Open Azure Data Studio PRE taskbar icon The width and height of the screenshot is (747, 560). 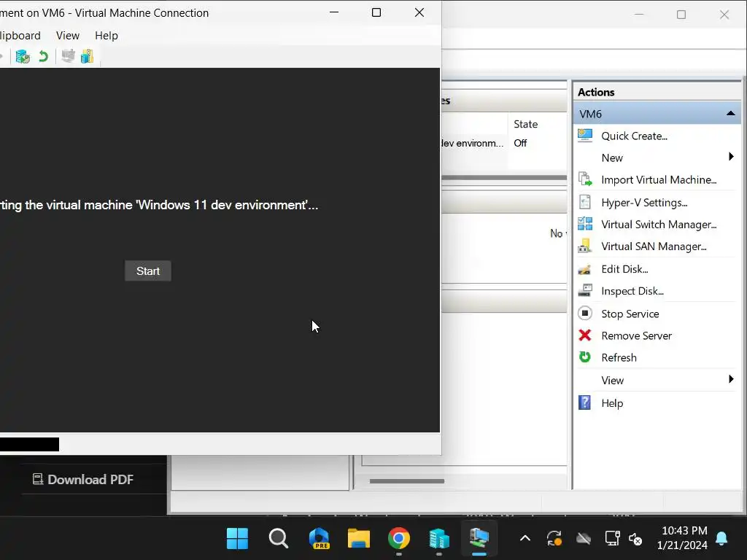click(x=320, y=539)
